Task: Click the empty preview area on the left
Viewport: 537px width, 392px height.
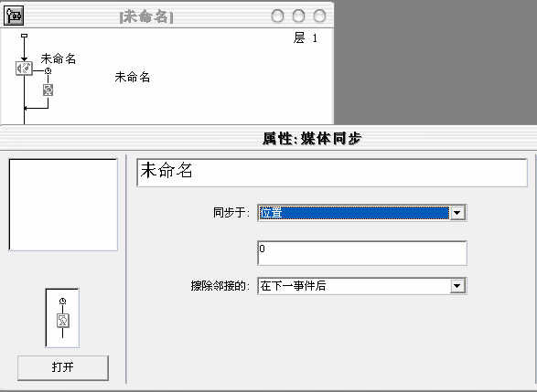Action: click(x=63, y=205)
